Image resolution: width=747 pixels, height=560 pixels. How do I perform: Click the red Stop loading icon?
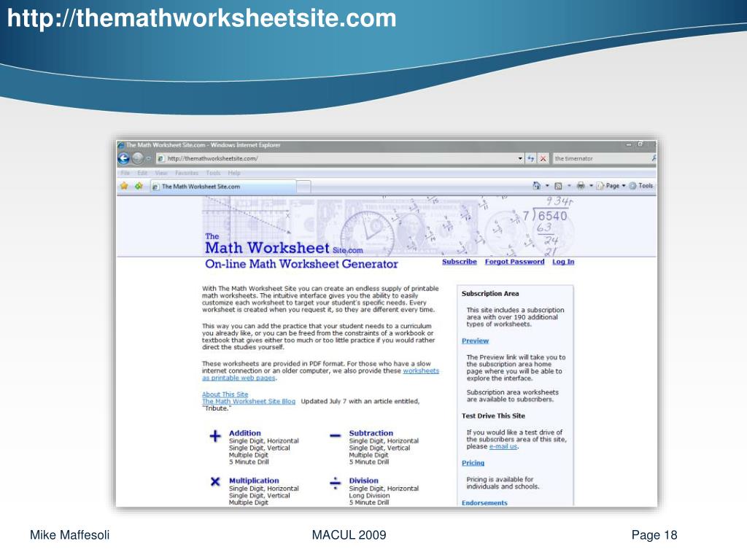click(543, 158)
